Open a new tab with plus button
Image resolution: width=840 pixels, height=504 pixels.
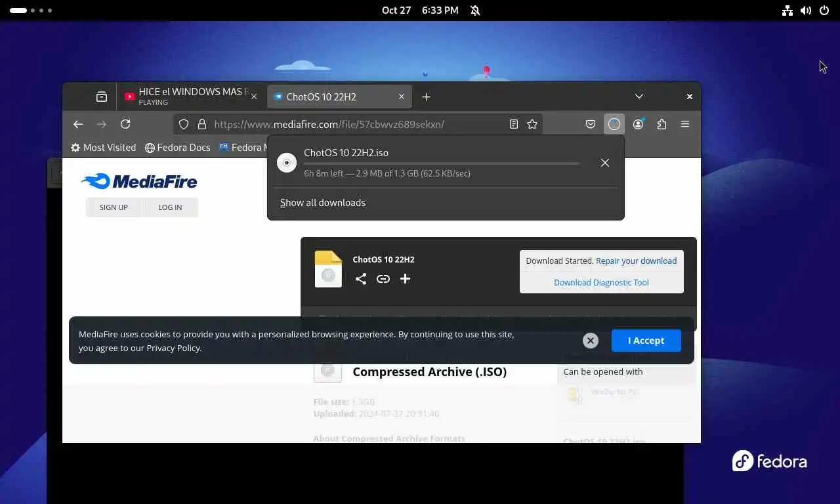point(426,97)
